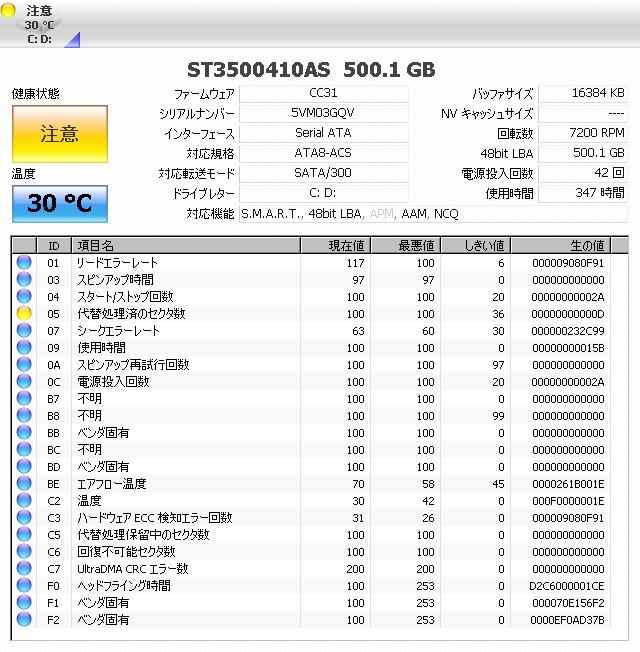Click the blue status icon for row BC
The height and width of the screenshot is (652, 640).
coord(24,449)
